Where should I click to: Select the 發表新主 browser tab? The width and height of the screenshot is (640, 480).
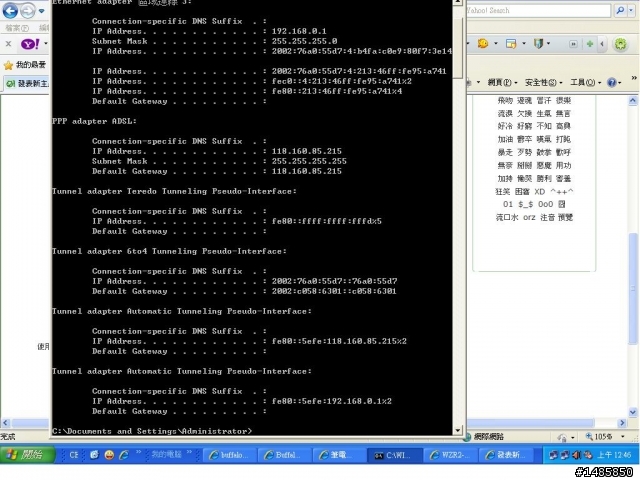27,83
